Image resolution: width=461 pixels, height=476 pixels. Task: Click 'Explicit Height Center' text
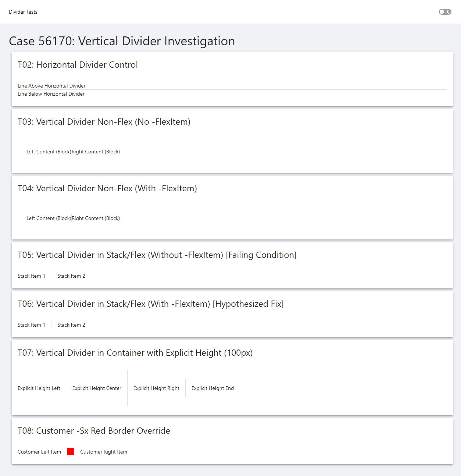(97, 388)
